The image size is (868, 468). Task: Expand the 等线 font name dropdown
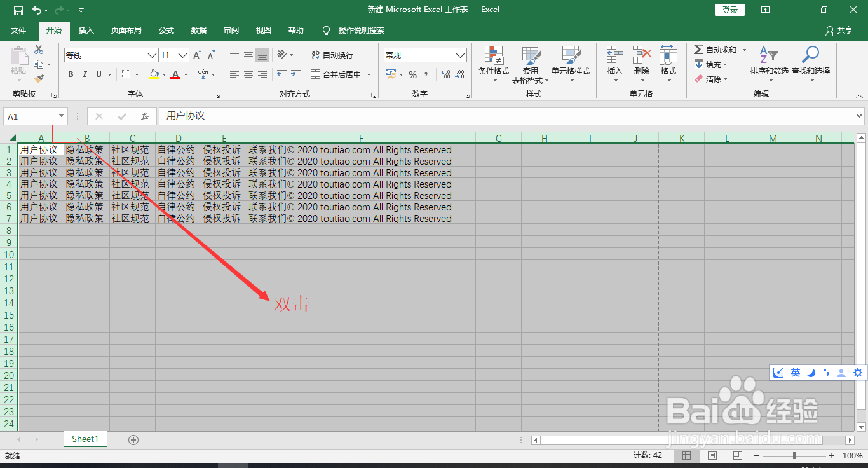pyautogui.click(x=152, y=55)
